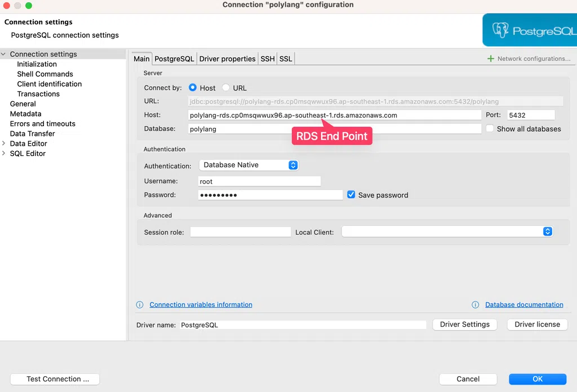Open the Driver properties tab
577x392 pixels.
(228, 59)
